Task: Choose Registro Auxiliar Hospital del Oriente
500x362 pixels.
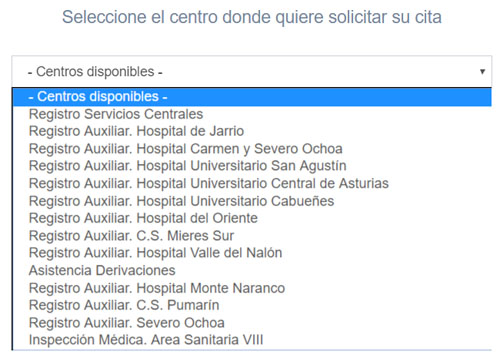Action: (x=252, y=218)
